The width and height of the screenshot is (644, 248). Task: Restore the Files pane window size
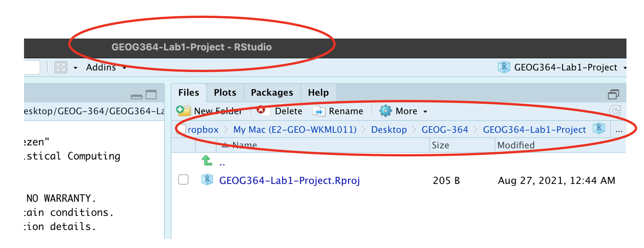[613, 94]
